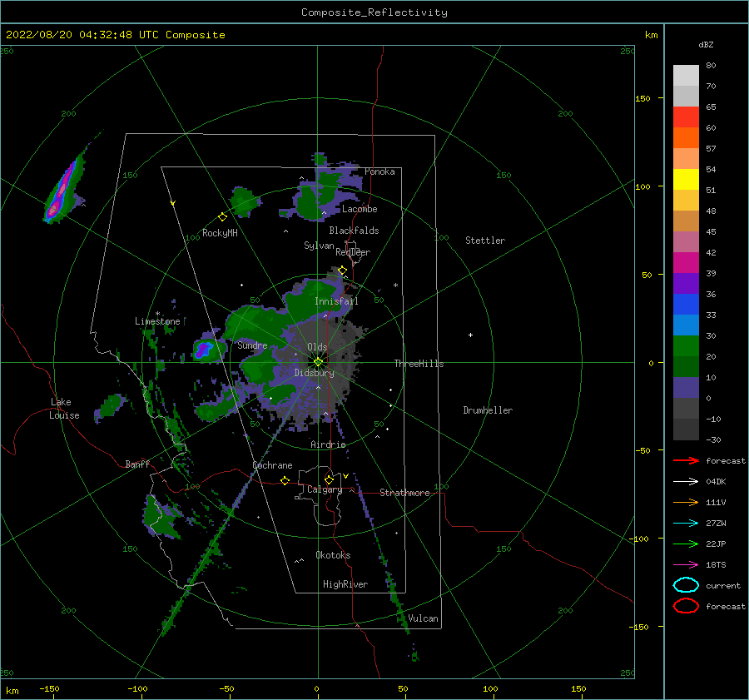This screenshot has width=749, height=700.
Task: Click yellow diamond marker under Cochrane
Action: pos(285,480)
